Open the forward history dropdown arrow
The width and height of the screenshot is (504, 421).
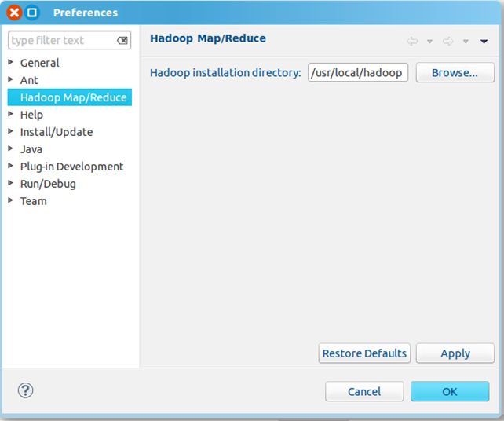coord(466,42)
